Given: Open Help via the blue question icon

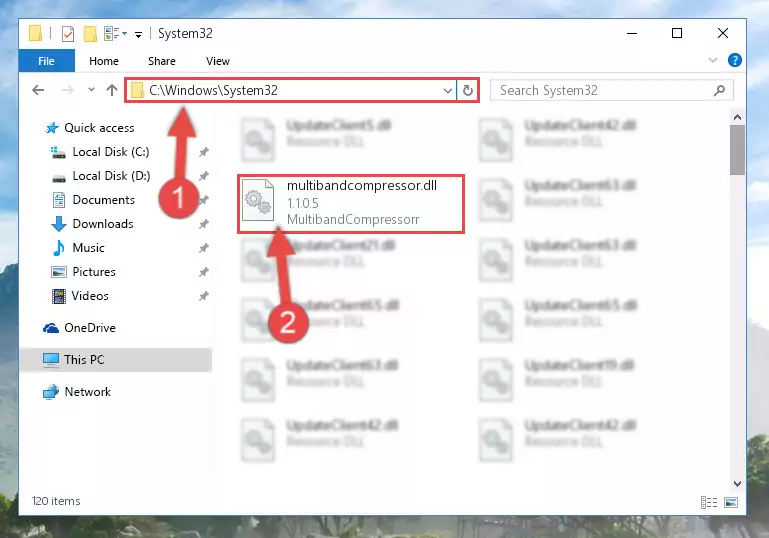Looking at the screenshot, I should click(734, 60).
